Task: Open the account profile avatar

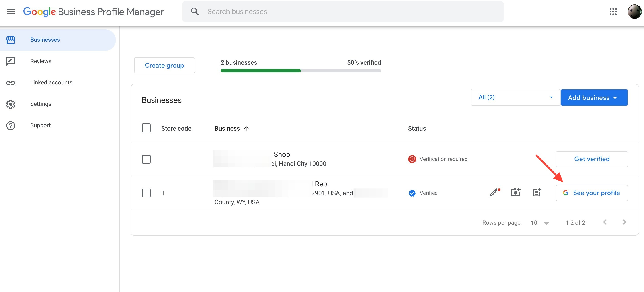Action: point(634,12)
